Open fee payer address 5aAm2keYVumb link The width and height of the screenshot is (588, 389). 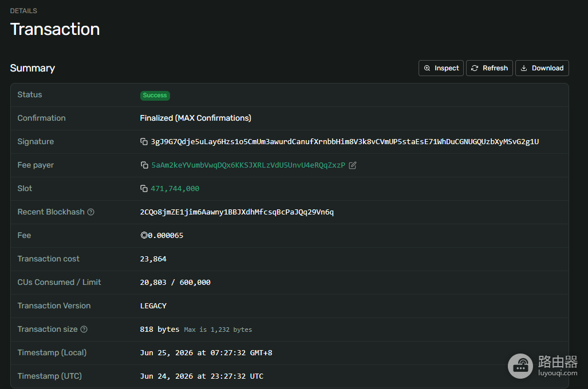(x=248, y=165)
